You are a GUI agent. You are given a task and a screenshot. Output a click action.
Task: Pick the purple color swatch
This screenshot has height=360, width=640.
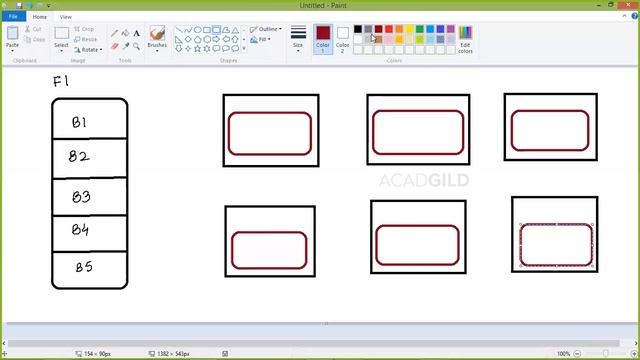click(x=451, y=29)
